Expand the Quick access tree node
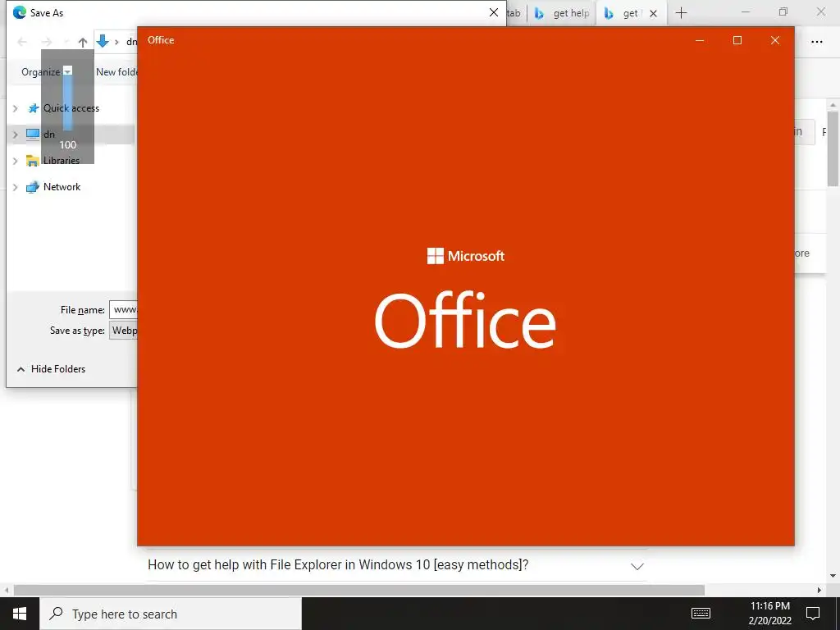The image size is (840, 630). [x=16, y=108]
